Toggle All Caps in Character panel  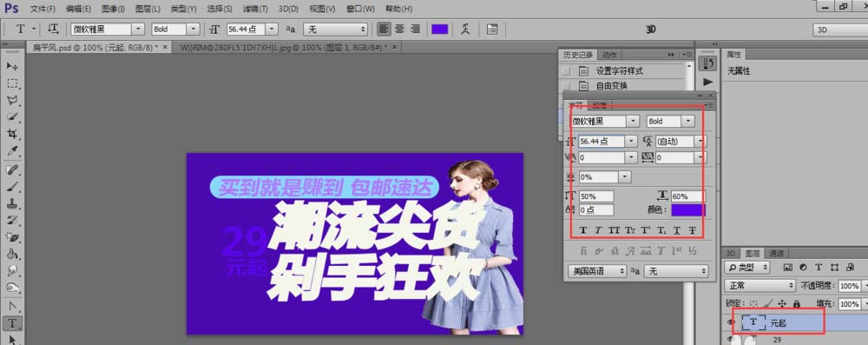click(x=614, y=230)
